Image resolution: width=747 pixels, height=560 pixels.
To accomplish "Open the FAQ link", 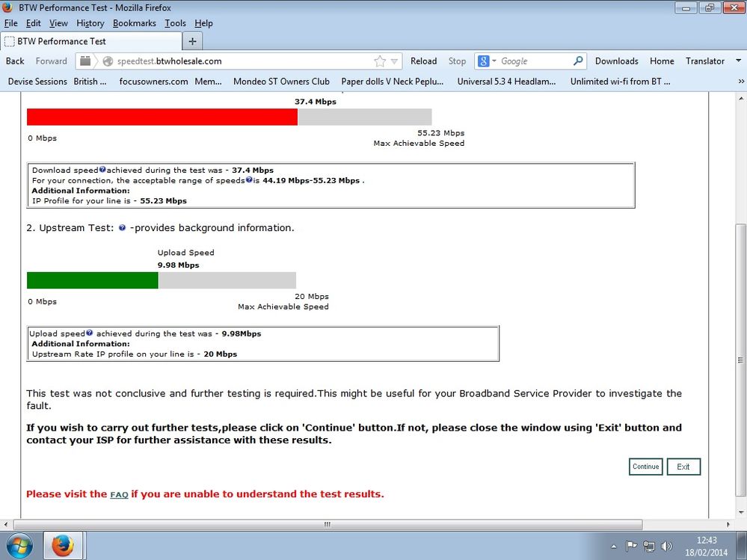I will coord(119,494).
